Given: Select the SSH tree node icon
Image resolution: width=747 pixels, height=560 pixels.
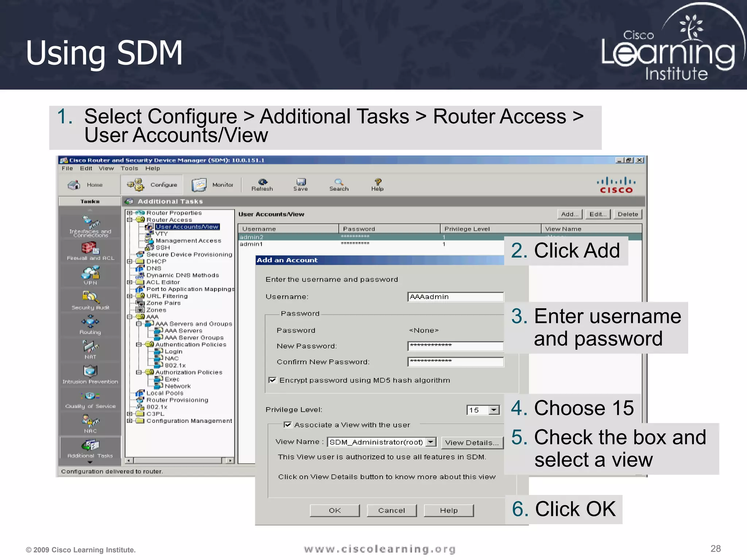Looking at the screenshot, I should (150, 248).
